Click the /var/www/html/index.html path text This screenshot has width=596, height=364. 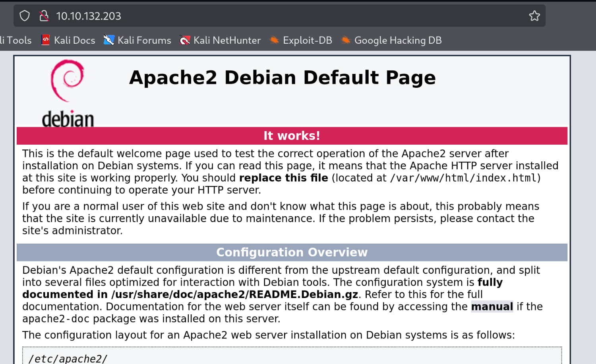[463, 178]
